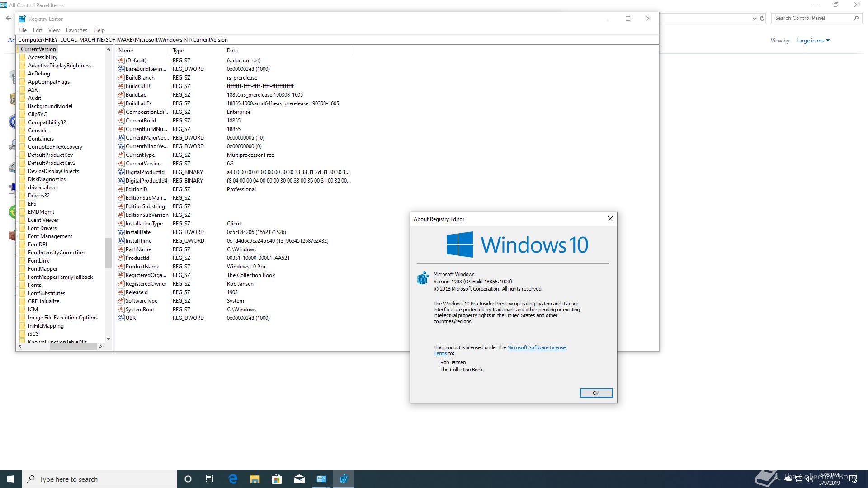Click the tree pane scroll down arrow

click(x=108, y=338)
